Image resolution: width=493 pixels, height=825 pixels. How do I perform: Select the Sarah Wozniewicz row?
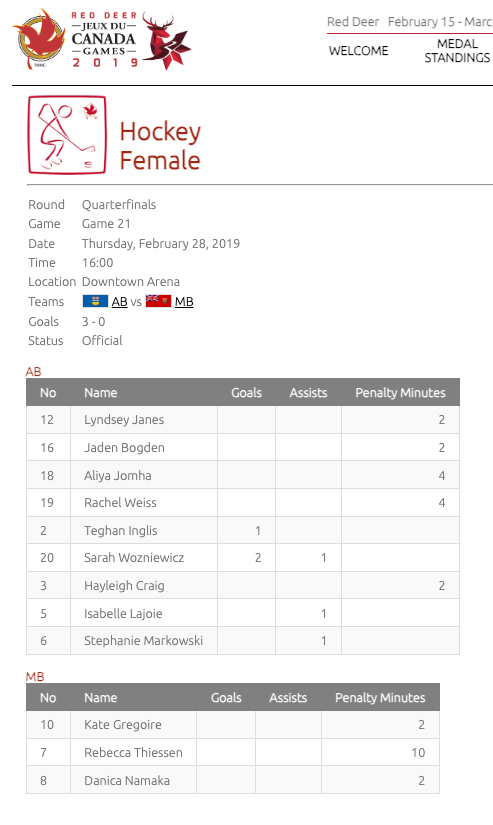pyautogui.click(x=243, y=558)
